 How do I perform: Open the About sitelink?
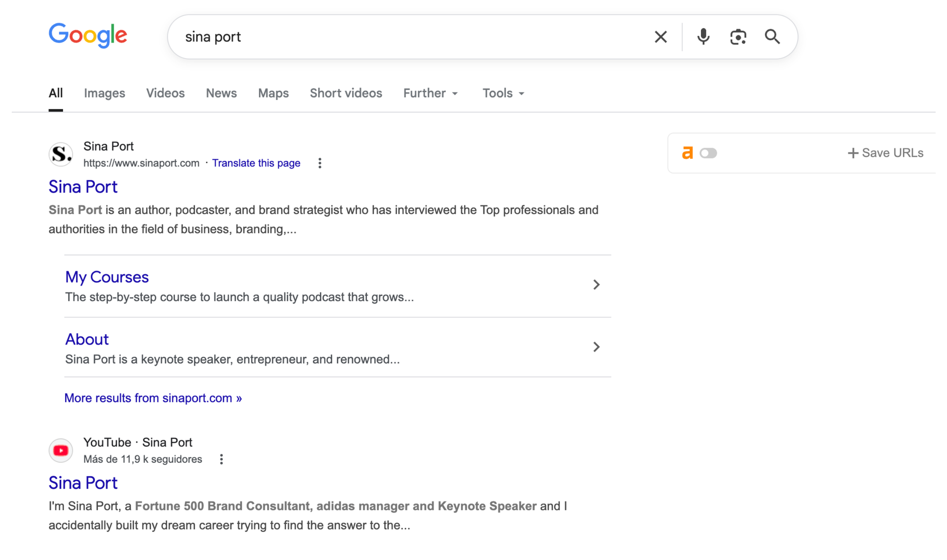87,339
